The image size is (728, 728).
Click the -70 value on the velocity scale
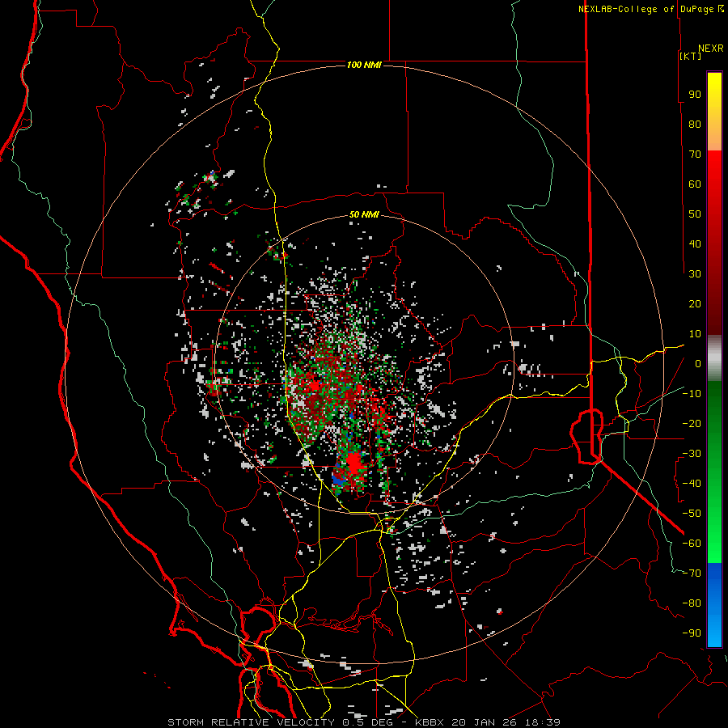(x=692, y=574)
